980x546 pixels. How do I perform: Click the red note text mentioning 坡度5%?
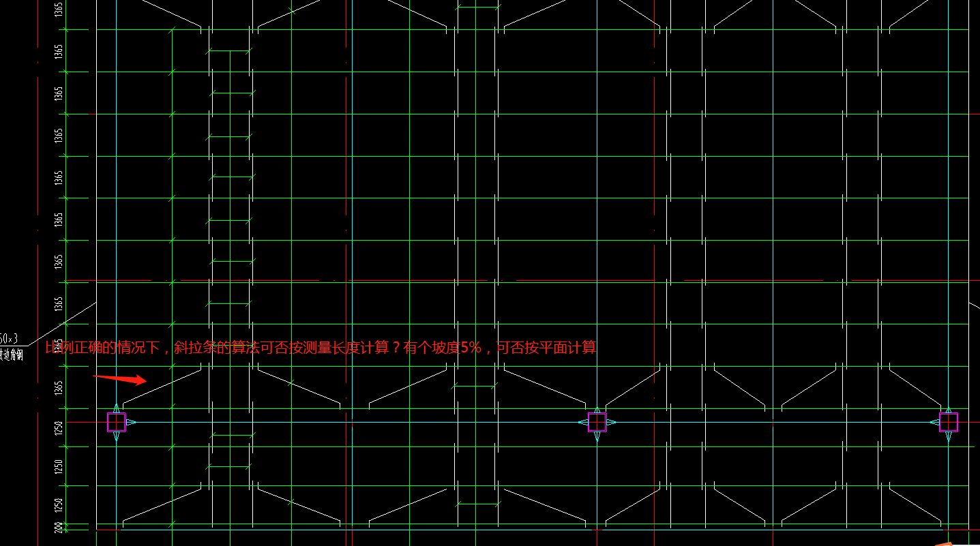tap(321, 348)
